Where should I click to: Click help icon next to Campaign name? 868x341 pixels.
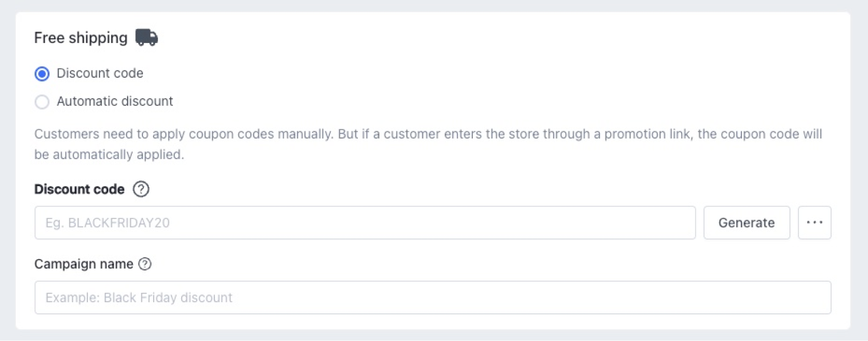tap(145, 264)
